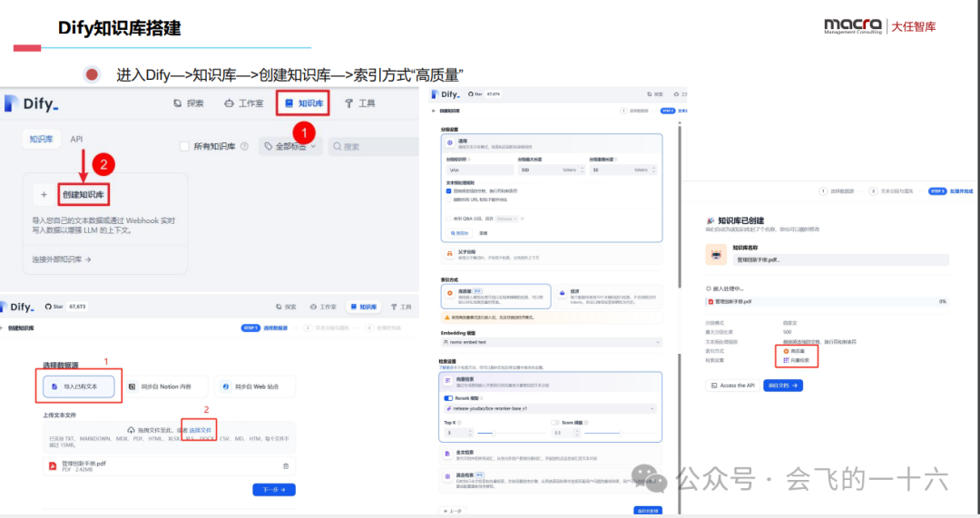980x518 pixels.
Task: Click the PDF icon of 管理创新手册.pdf
Action: tap(53, 465)
